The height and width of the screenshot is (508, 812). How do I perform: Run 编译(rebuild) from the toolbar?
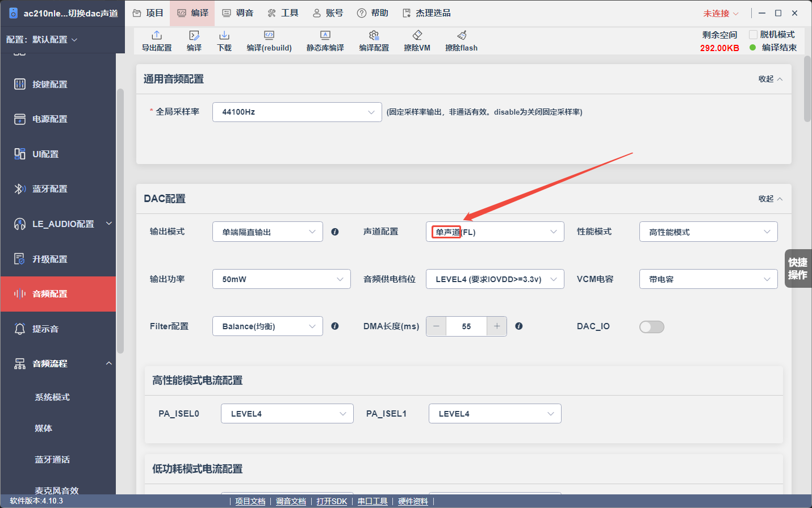click(269, 41)
